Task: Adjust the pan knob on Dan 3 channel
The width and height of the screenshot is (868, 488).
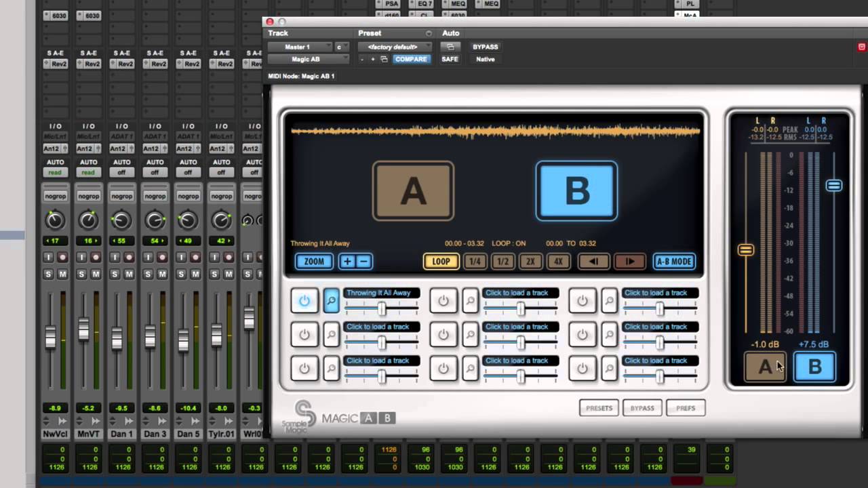Action: tap(155, 220)
